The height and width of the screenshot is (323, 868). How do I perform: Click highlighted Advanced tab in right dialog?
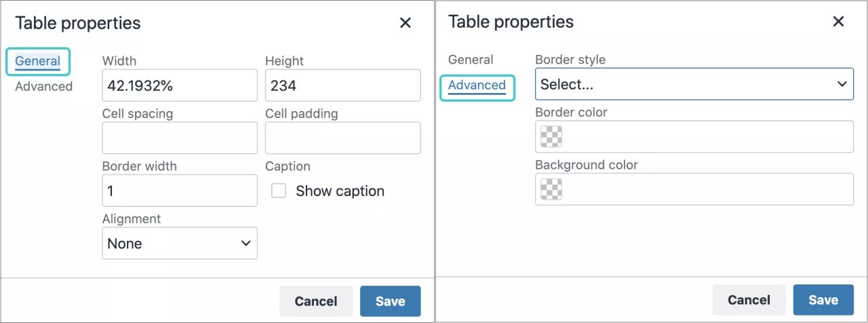coord(477,85)
